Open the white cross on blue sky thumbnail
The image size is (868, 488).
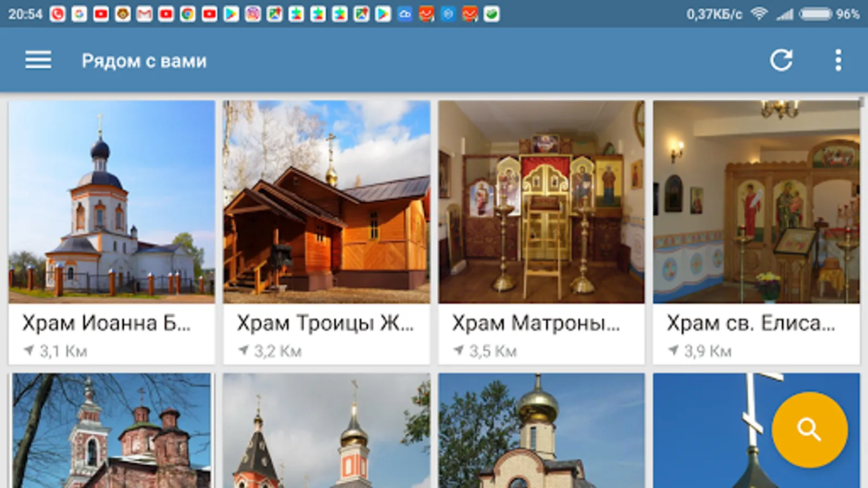pyautogui.click(x=756, y=431)
